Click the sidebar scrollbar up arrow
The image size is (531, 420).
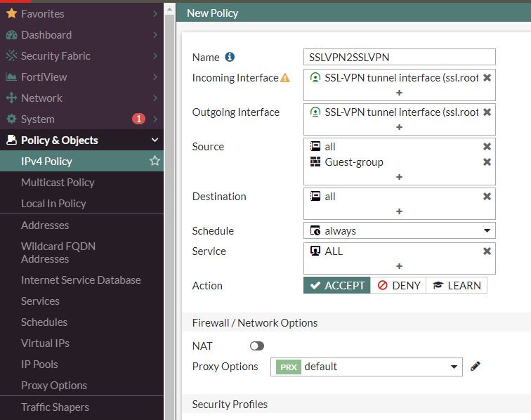click(170, 10)
